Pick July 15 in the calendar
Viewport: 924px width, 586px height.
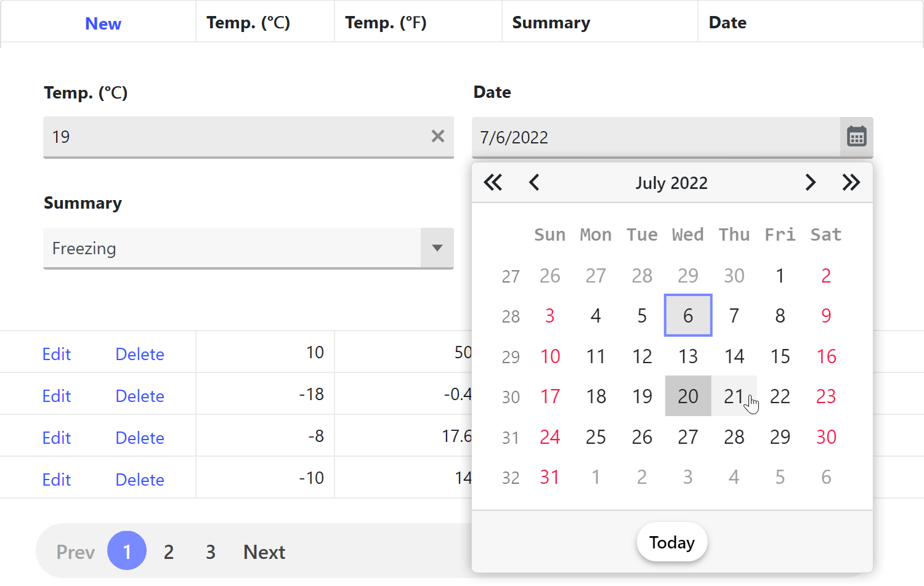780,356
